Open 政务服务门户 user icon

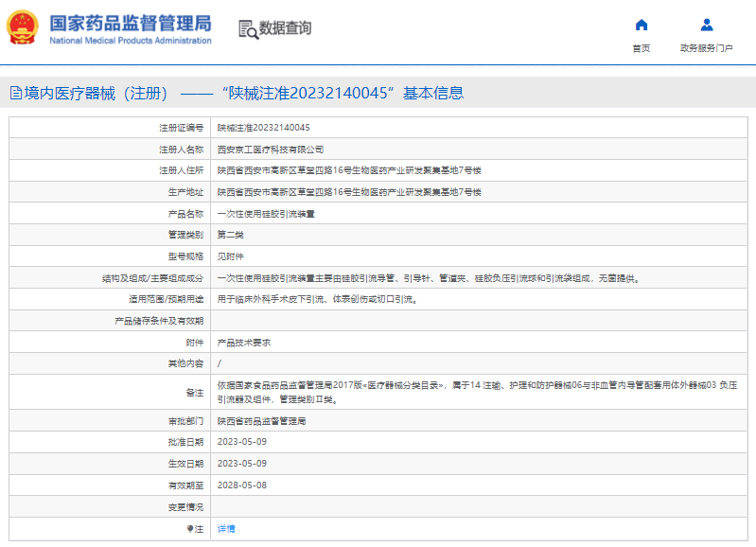click(707, 25)
